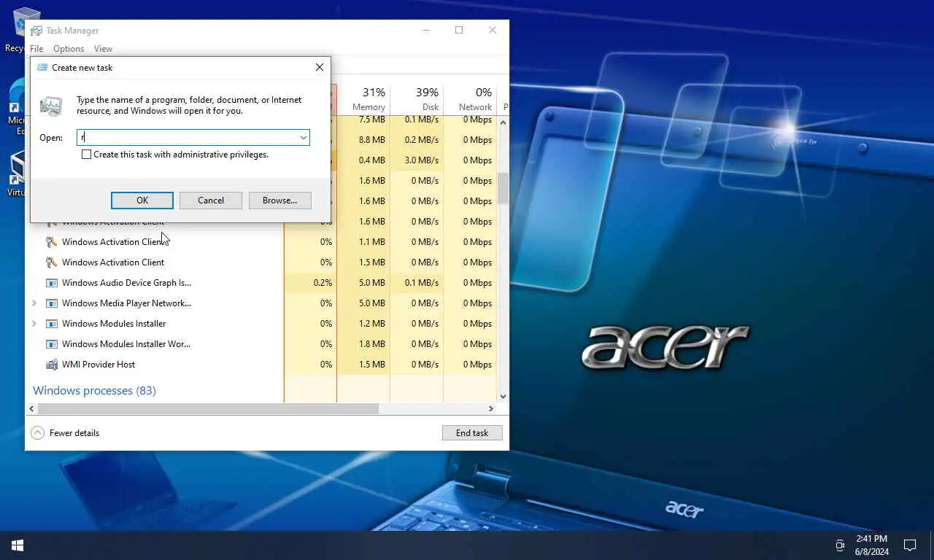
Task: Click the 1.1 MB memory value cell
Action: [x=363, y=241]
